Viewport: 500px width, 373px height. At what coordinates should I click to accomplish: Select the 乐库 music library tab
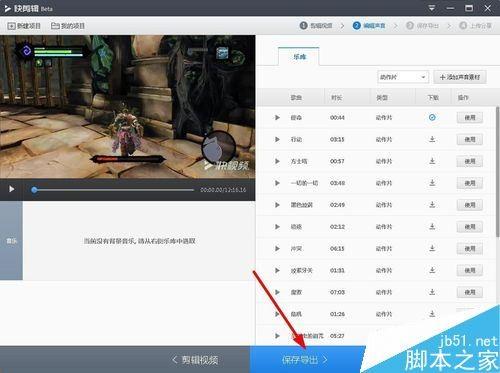pos(299,57)
